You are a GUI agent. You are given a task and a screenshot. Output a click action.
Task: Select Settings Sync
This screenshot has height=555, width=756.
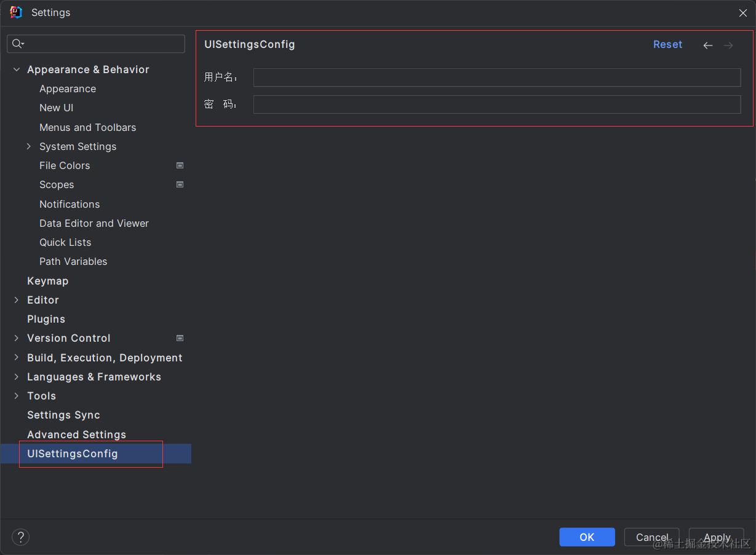(63, 415)
